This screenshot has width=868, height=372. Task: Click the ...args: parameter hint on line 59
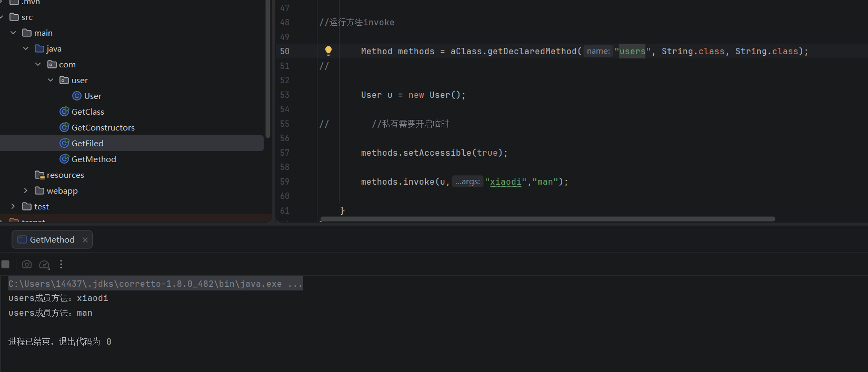pos(467,182)
